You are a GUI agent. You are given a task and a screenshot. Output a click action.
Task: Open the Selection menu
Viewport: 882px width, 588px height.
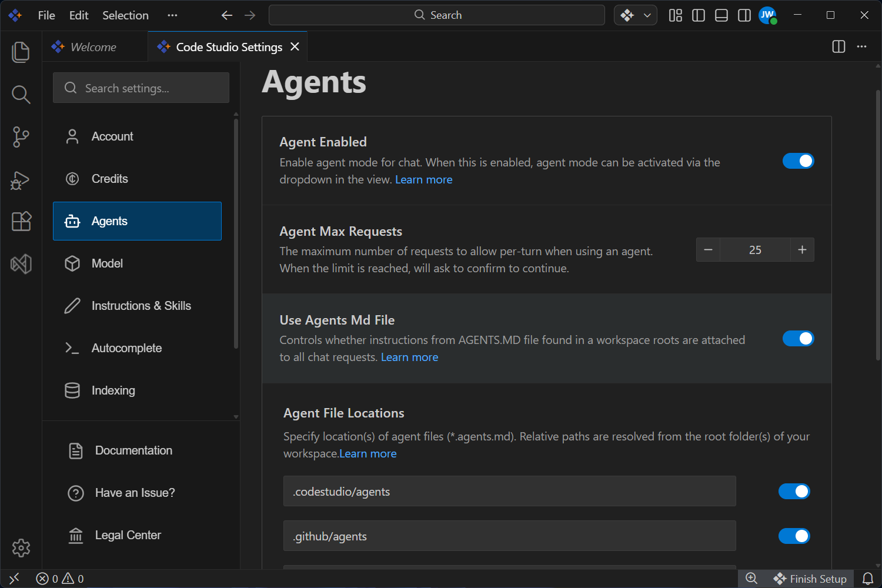point(126,15)
